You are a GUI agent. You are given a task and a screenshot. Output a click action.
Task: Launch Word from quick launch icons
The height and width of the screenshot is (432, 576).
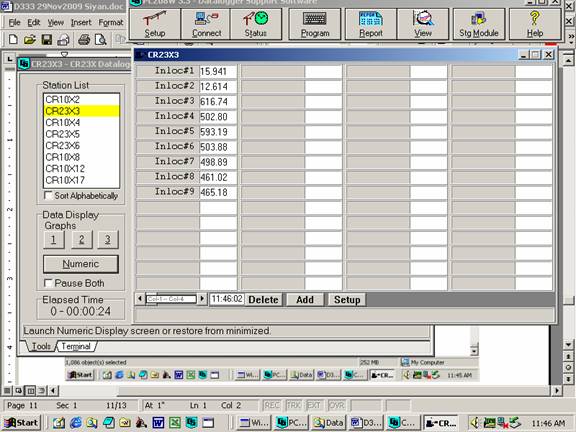click(x=158, y=423)
